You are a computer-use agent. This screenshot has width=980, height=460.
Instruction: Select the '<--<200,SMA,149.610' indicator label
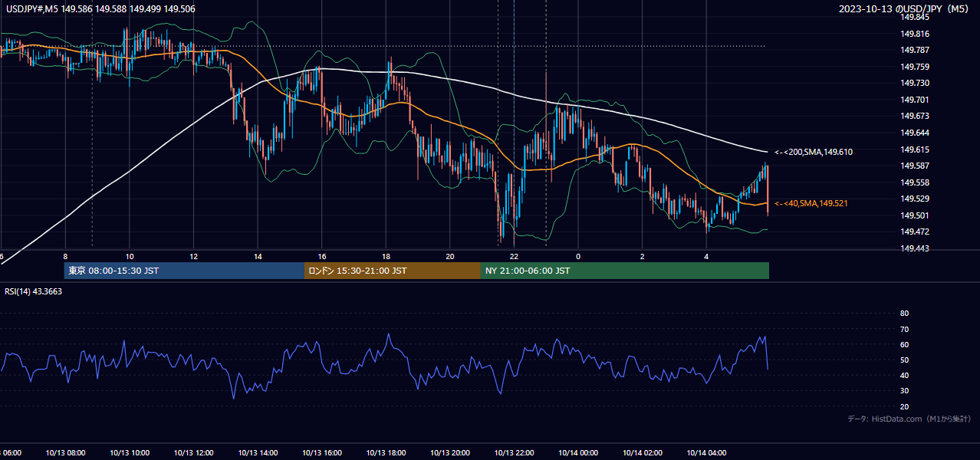click(x=813, y=152)
